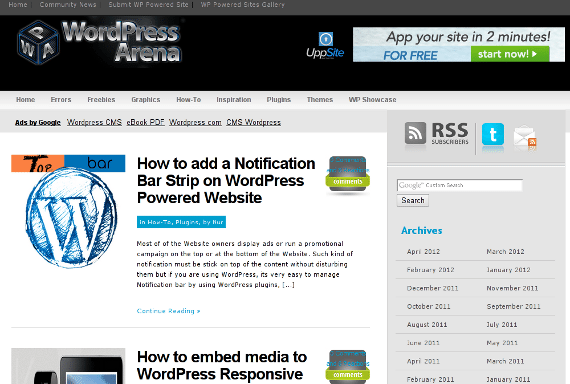Open September 2011 archive
Viewport: 570px width, 384px height.
point(513,307)
